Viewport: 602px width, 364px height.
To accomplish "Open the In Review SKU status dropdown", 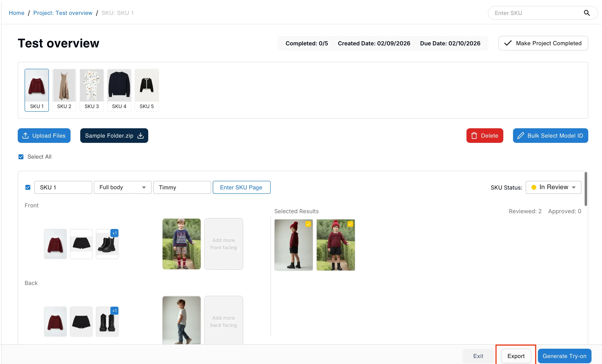I will (553, 187).
